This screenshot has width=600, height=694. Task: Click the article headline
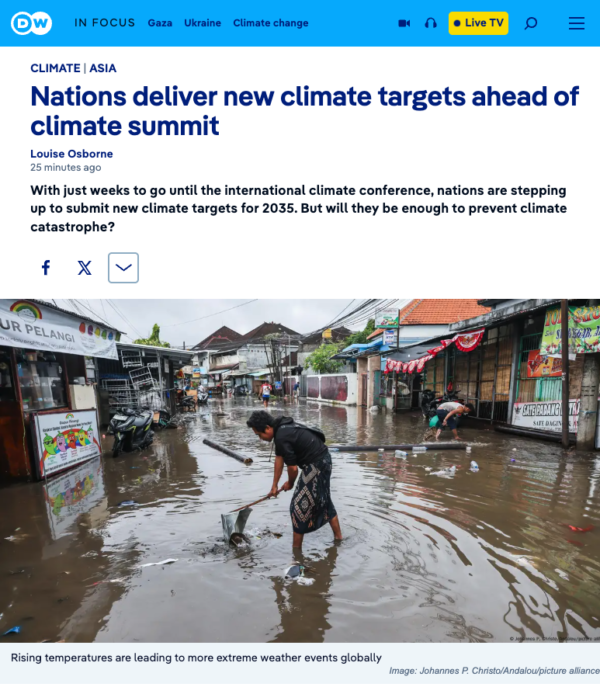click(304, 111)
